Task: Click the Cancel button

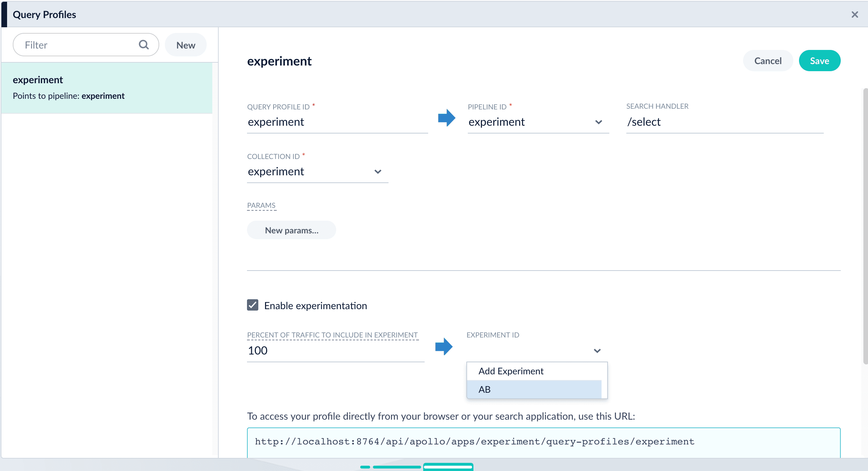Action: pyautogui.click(x=768, y=61)
